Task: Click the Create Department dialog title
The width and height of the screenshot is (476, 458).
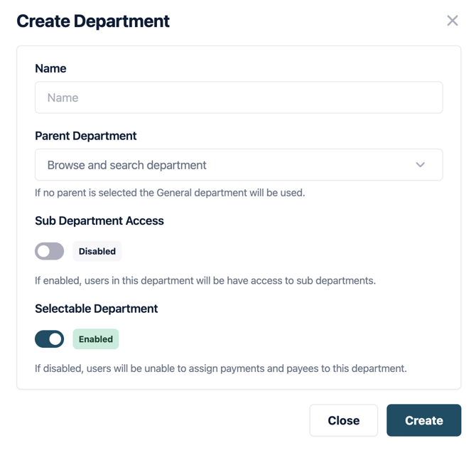Action: [x=93, y=21]
